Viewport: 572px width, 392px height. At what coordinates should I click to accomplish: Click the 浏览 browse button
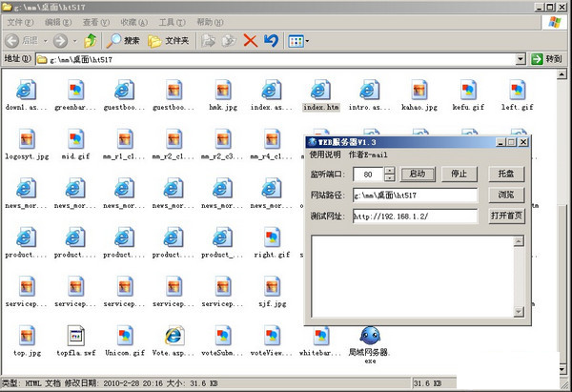pos(506,195)
